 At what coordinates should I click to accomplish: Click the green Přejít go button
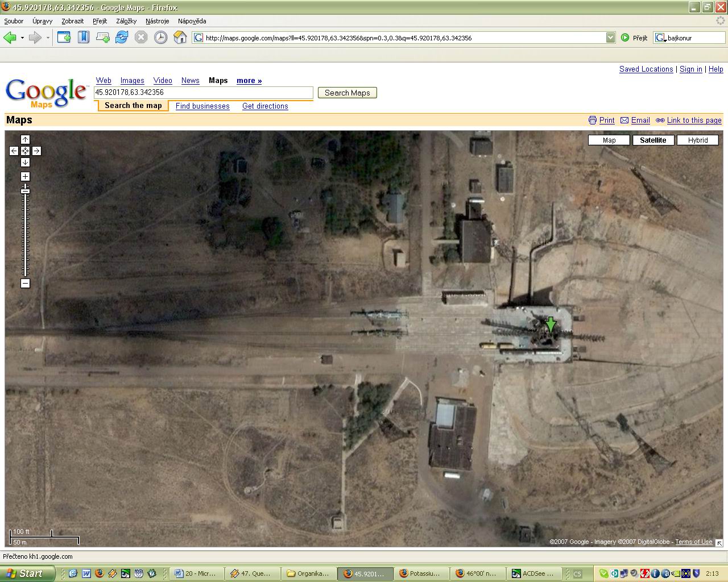(x=634, y=38)
